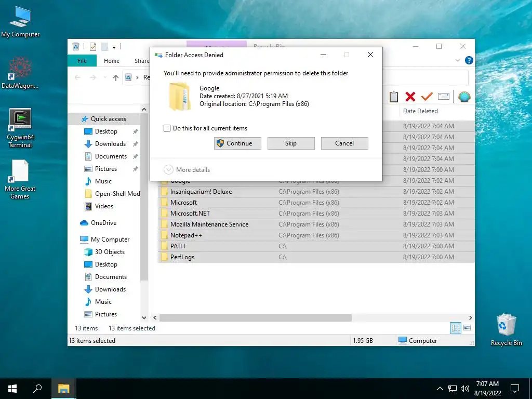Select Mozilla Maintenance Service folder row
The height and width of the screenshot is (399, 532).
click(316, 224)
